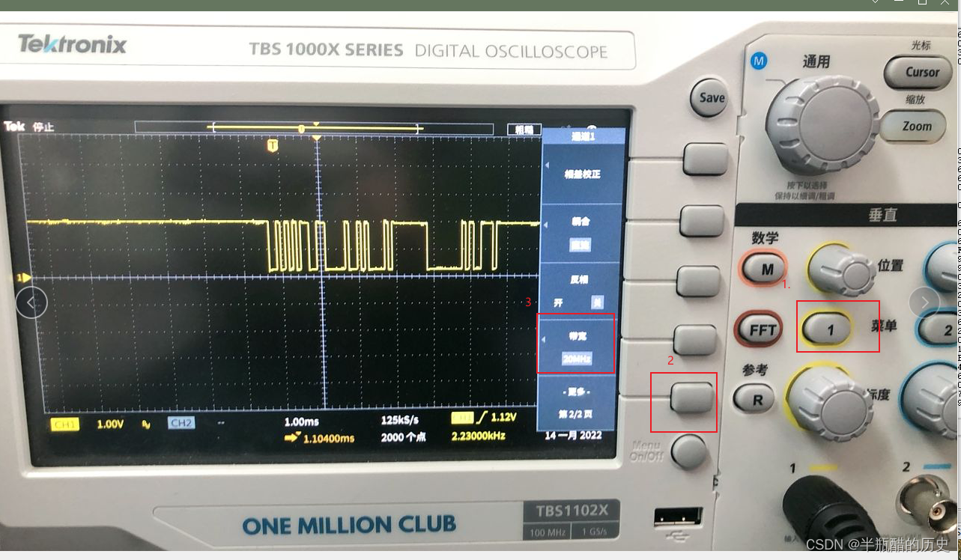Screen dimensions: 961x560
Task: Click the yellow CH1 badge on screen
Action: (66, 423)
